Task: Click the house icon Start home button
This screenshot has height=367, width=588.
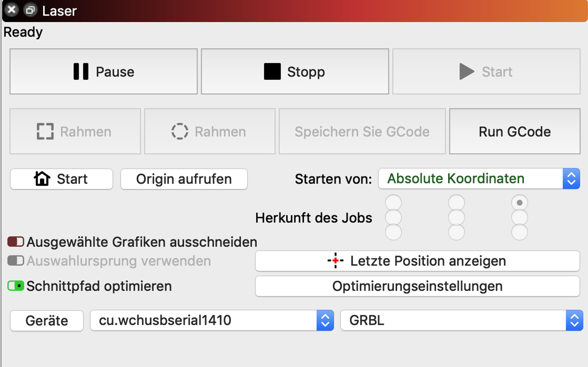Action: 61,179
